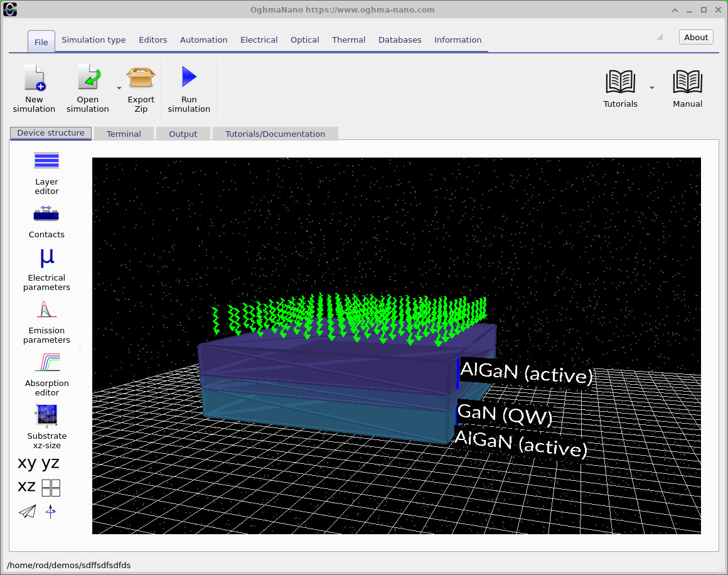The width and height of the screenshot is (728, 575).
Task: Open the Electrical ribbon tab
Action: (259, 40)
